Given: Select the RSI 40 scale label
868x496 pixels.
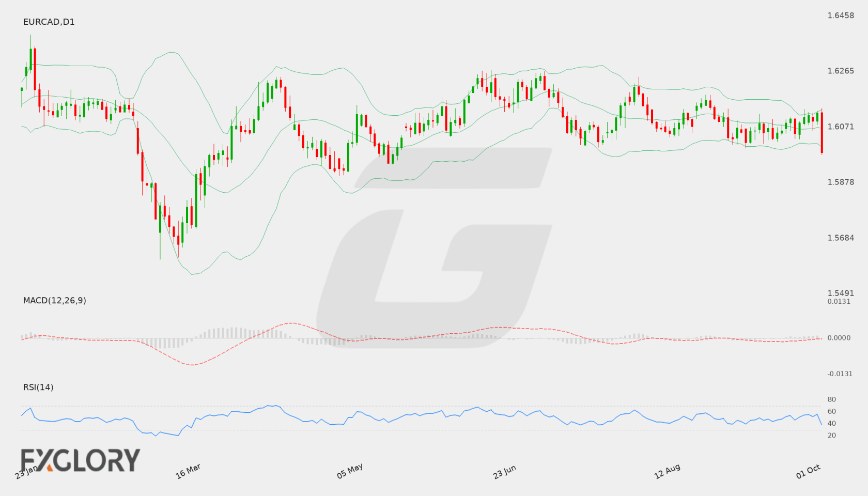Looking at the screenshot, I should point(832,423).
